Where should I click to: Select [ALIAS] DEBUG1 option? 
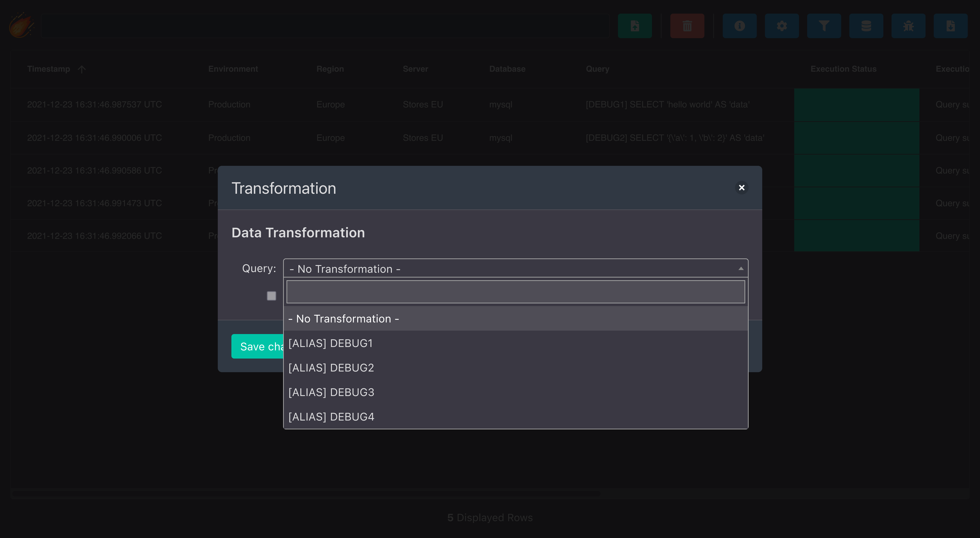click(516, 343)
